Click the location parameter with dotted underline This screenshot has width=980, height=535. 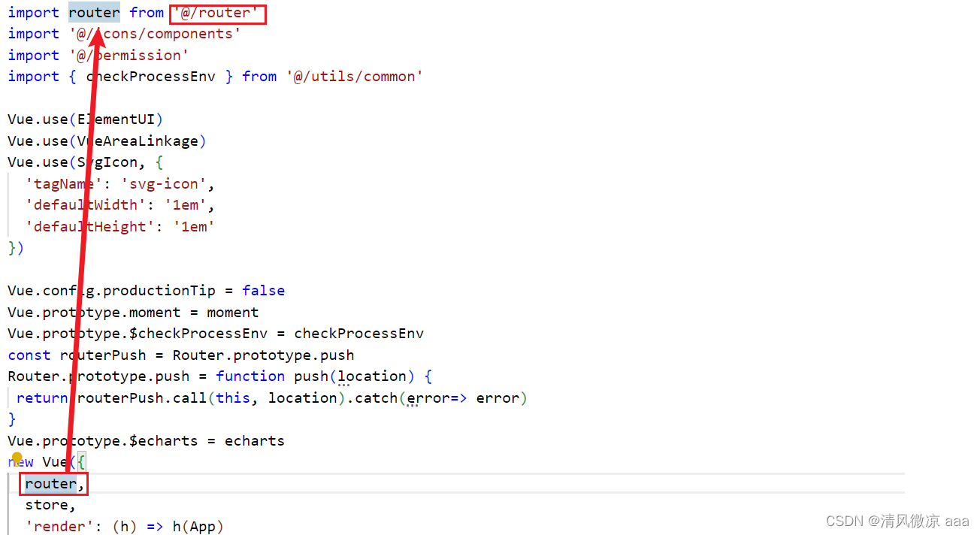pyautogui.click(x=372, y=376)
